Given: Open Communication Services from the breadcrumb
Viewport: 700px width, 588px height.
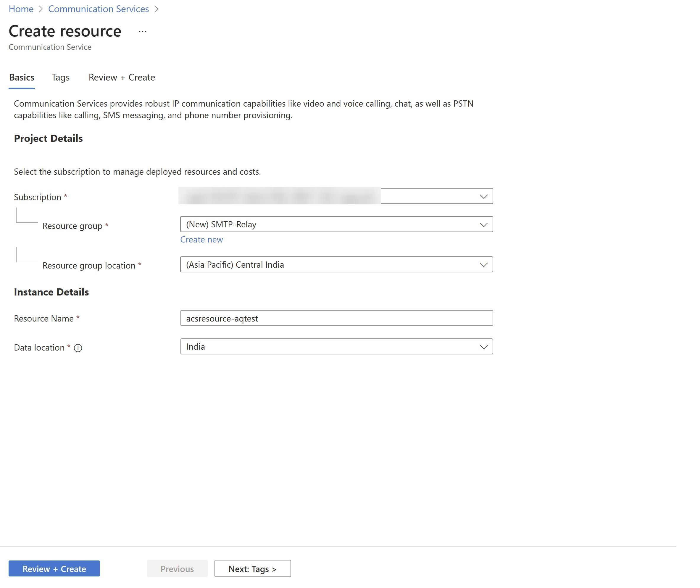Looking at the screenshot, I should click(99, 9).
